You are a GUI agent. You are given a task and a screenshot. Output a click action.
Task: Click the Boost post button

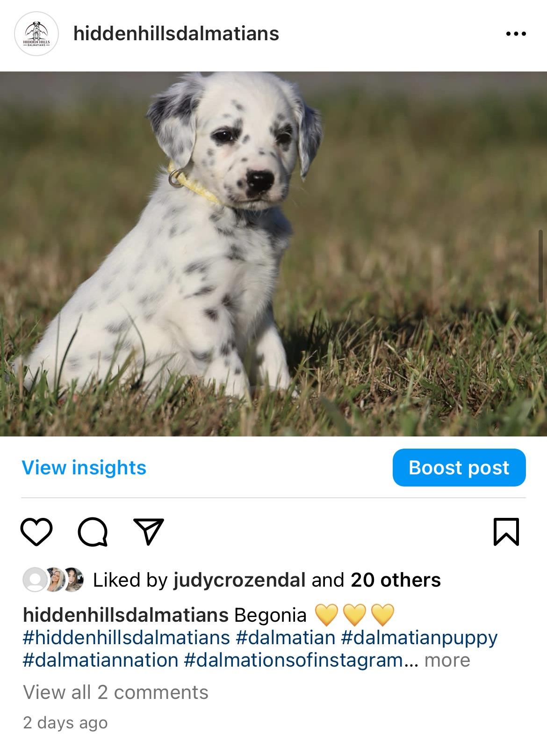tap(459, 467)
